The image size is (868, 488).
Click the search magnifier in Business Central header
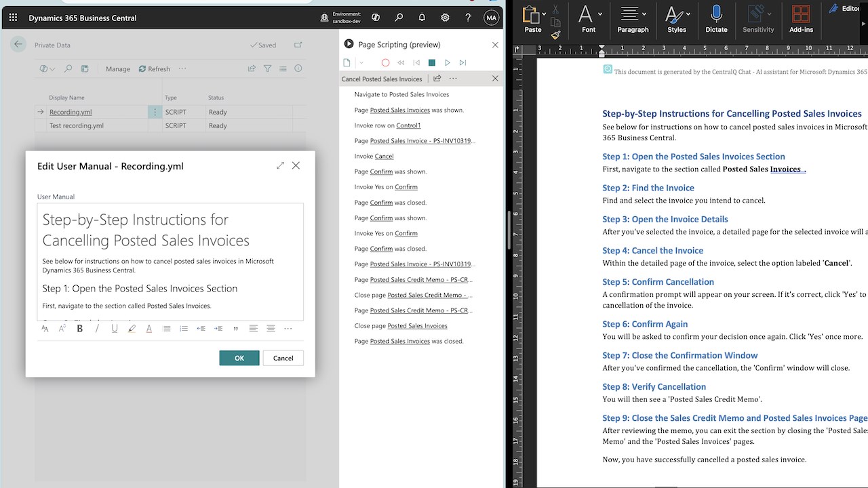[x=399, y=18]
